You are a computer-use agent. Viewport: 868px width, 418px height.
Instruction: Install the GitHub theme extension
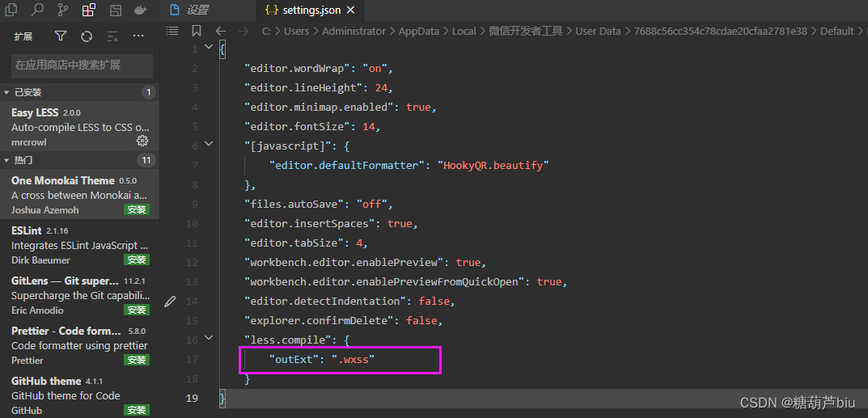click(x=137, y=410)
